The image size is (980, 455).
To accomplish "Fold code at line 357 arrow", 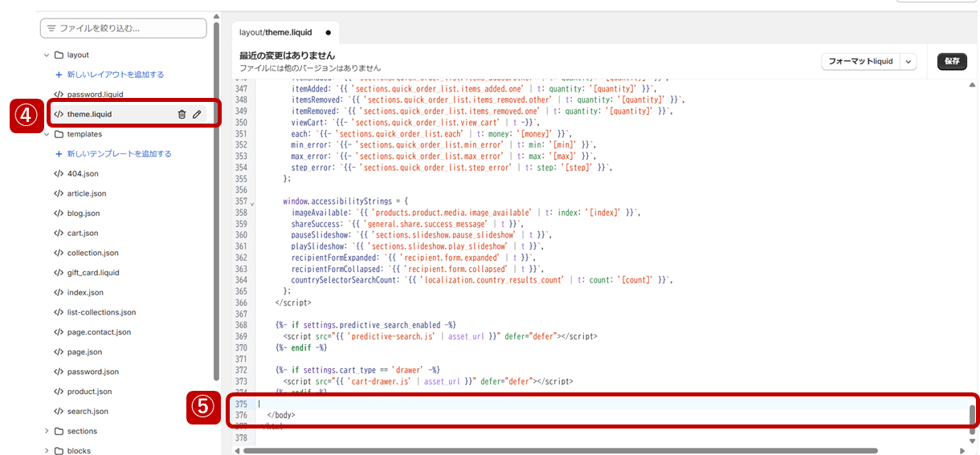I will click(252, 203).
